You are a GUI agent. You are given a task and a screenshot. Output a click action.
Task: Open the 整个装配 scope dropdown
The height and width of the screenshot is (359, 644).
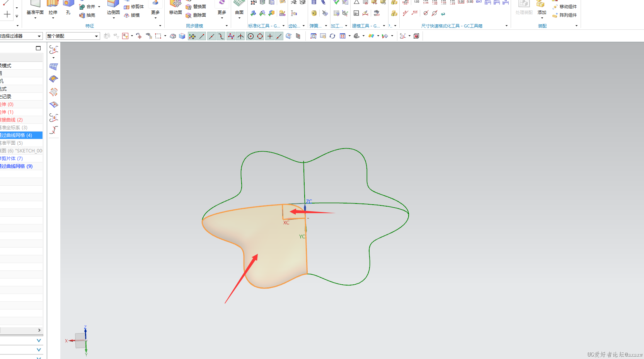(x=96, y=36)
